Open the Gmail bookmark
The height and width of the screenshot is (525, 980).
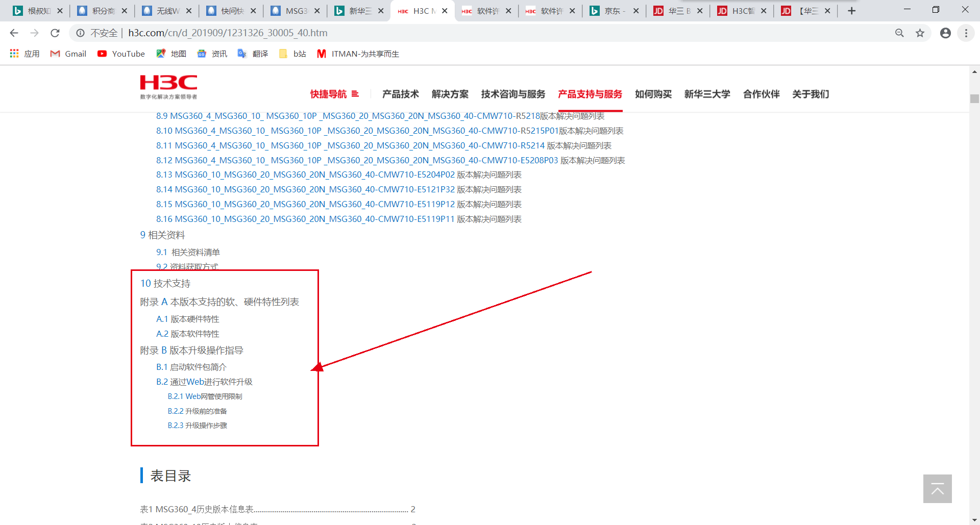point(68,54)
